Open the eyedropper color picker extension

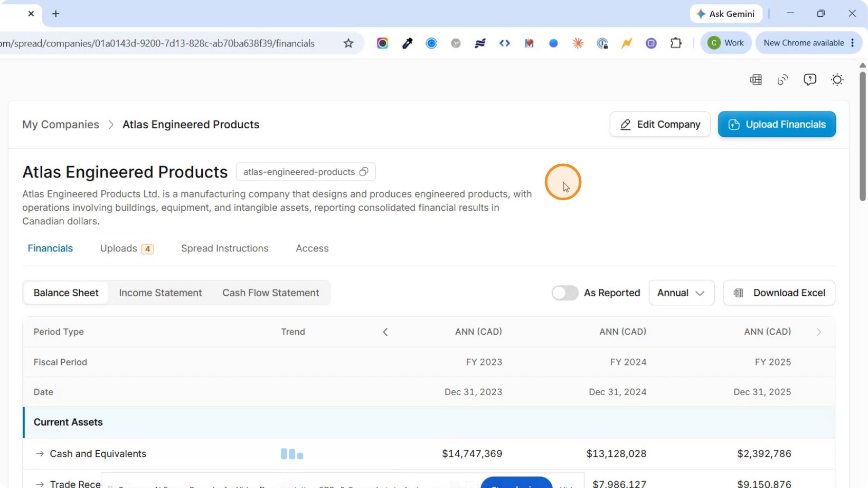(407, 43)
